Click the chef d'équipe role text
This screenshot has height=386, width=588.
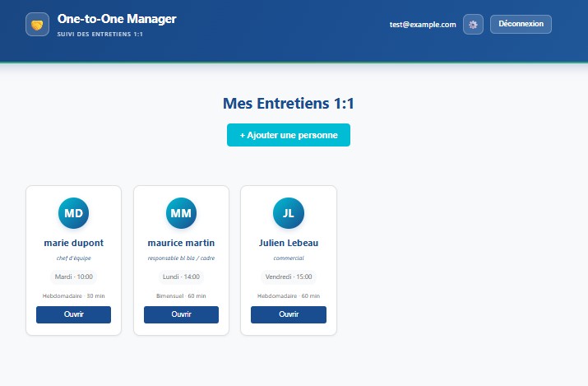tap(73, 258)
